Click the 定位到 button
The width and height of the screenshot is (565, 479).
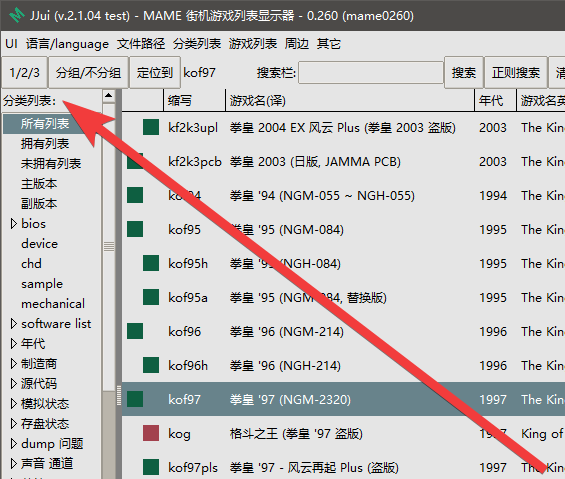(x=155, y=73)
